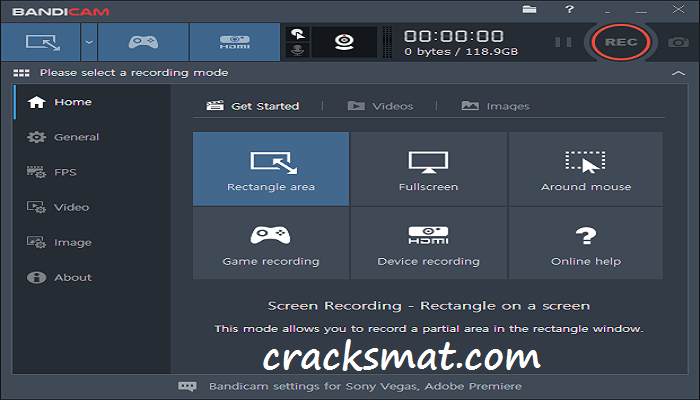
Task: Choose the Rectangle area tile
Action: pos(271,169)
